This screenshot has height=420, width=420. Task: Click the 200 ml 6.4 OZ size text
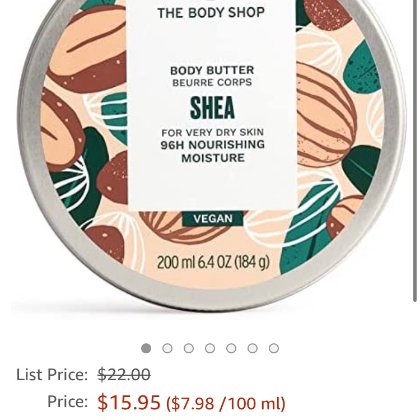coord(213,262)
